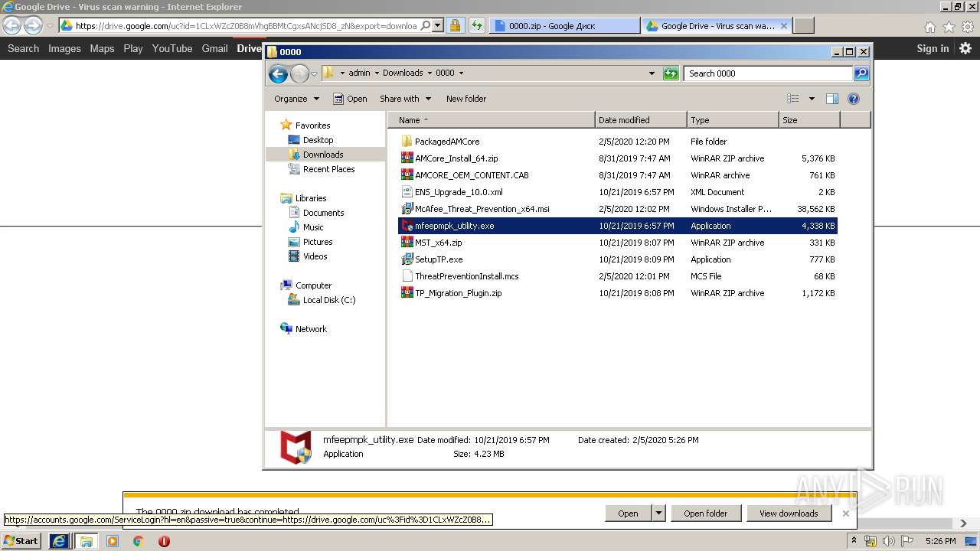Click the Internet Explorer Favorites star icon
The height and width of the screenshot is (551, 980).
pyautogui.click(x=949, y=26)
